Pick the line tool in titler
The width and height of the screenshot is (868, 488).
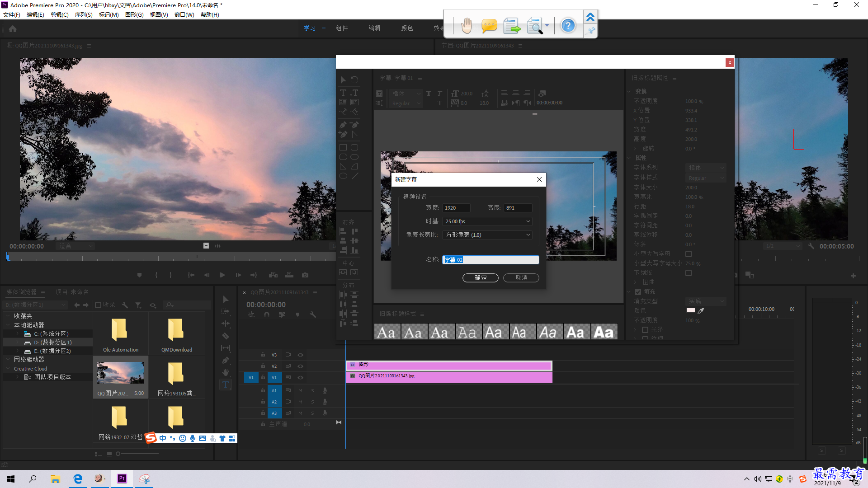point(355,176)
